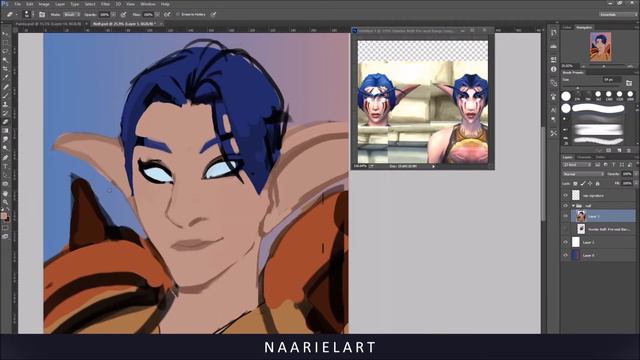The image size is (640, 360).
Task: Select the Healing Brush tool
Action: (x=5, y=87)
